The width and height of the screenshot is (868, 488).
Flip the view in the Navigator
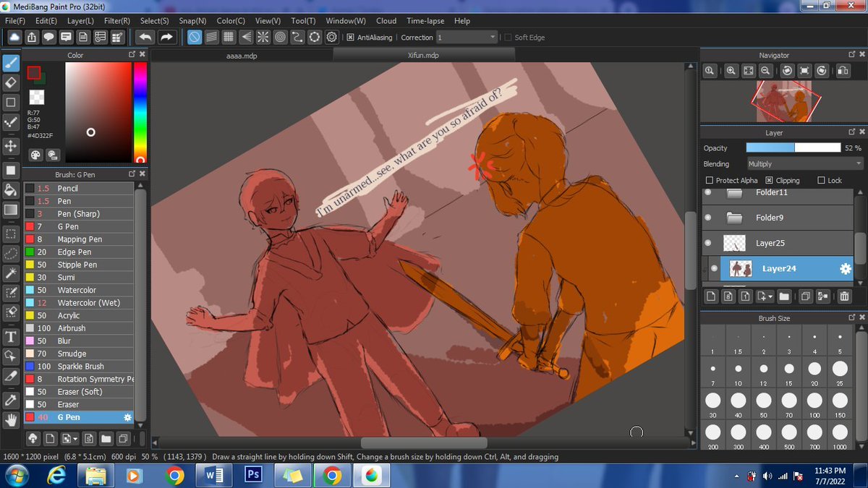point(843,70)
